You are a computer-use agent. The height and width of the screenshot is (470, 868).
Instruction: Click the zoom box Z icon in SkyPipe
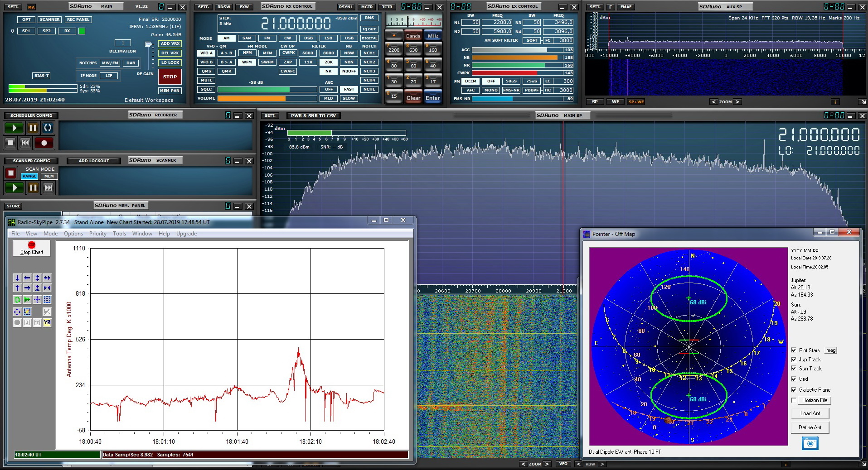click(47, 300)
